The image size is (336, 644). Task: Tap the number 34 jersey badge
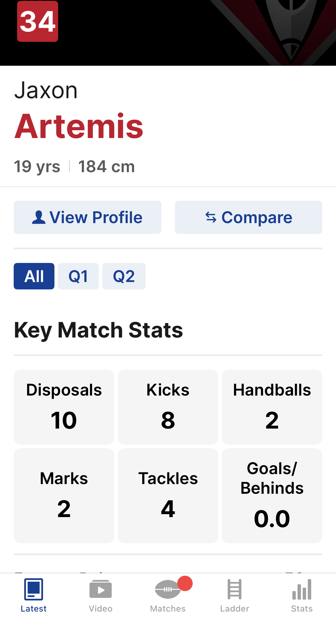point(38,21)
